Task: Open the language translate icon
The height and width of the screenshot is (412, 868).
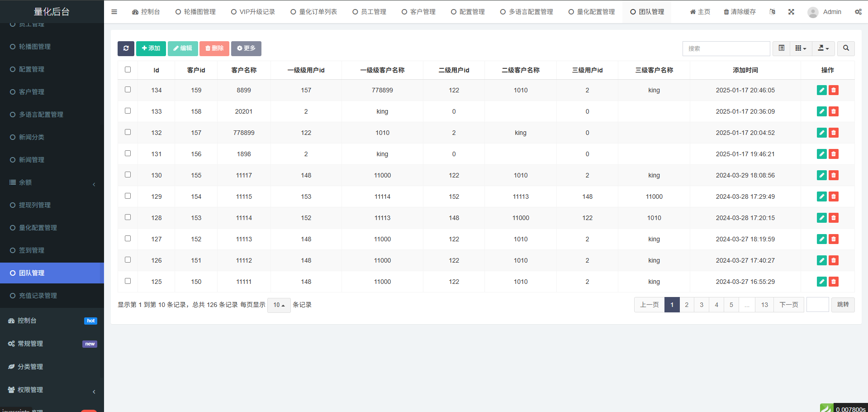Action: tap(772, 12)
